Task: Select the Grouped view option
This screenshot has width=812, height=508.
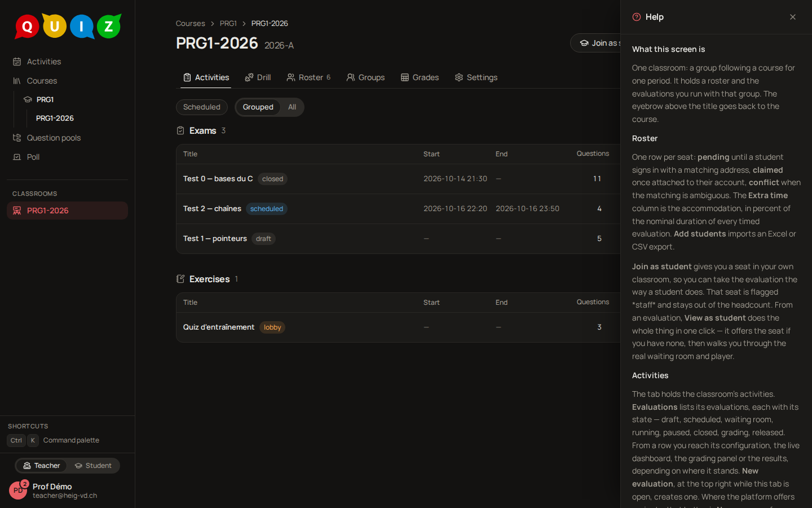Action: (x=258, y=107)
